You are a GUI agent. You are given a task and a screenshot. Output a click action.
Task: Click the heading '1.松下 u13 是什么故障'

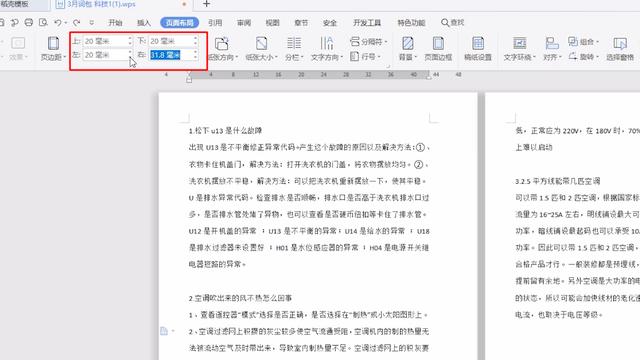click(x=225, y=131)
